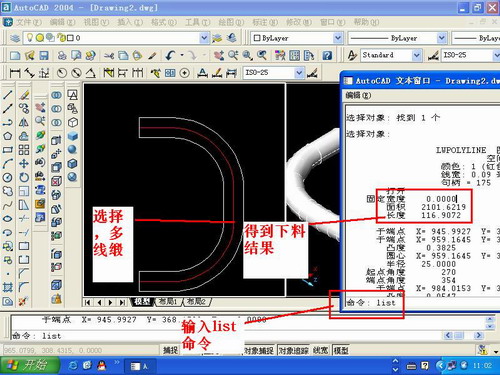This screenshot has height=375, width=500.
Task: Toggle 线宽 lineweight display button
Action: coord(320,350)
